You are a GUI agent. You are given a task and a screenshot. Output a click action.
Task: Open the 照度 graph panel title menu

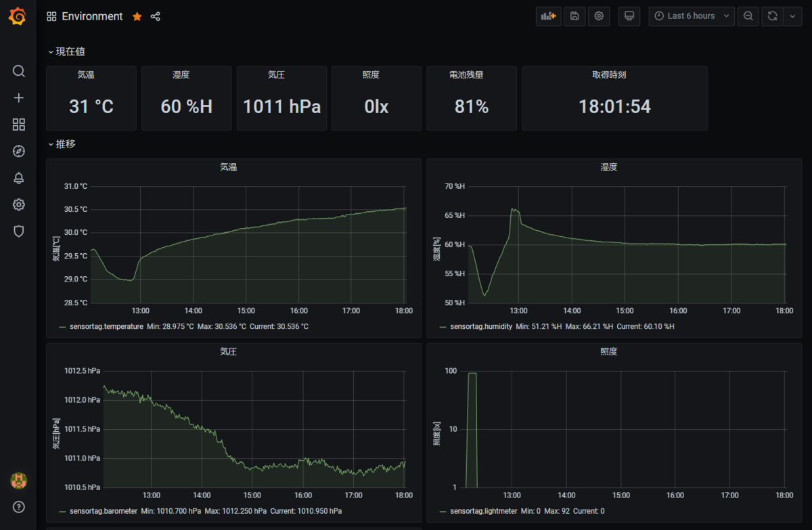(x=609, y=352)
